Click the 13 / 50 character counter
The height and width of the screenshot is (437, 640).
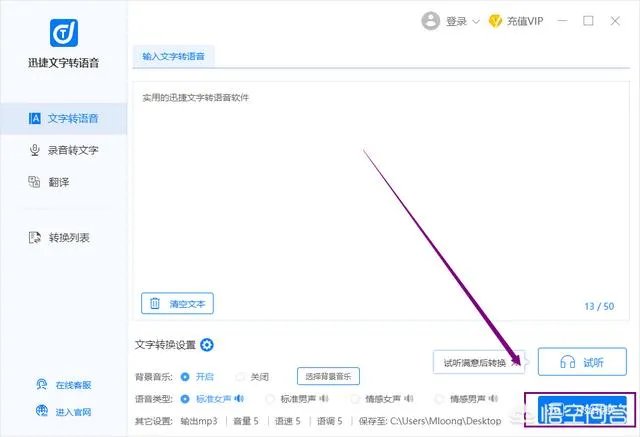point(599,306)
